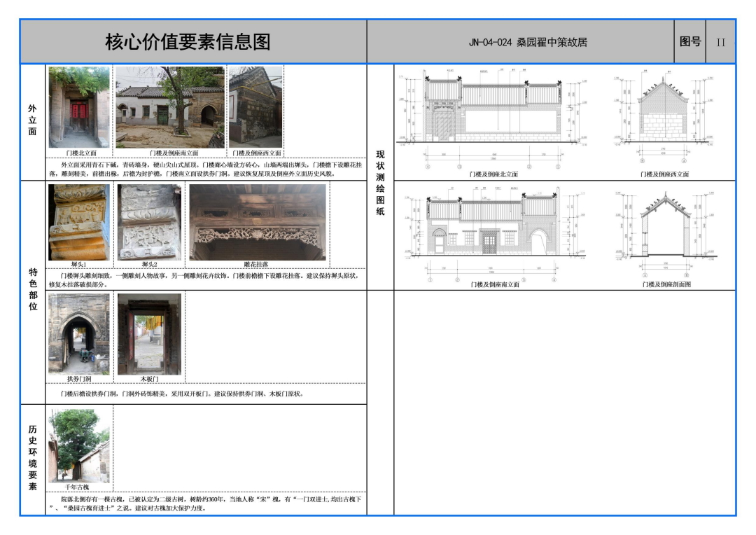
Task: Click the paragraph starting 门楼墀头雕刻细致
Action: point(204,280)
